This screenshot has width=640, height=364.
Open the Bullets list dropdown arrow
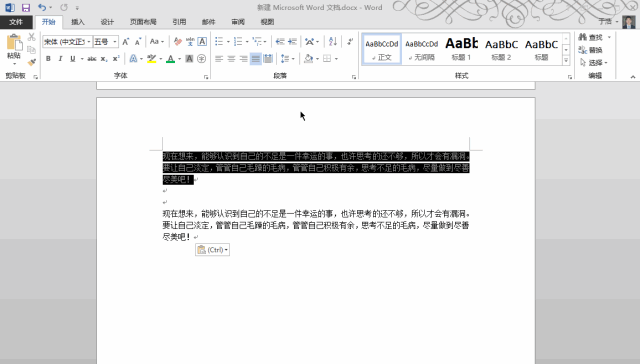click(228, 42)
